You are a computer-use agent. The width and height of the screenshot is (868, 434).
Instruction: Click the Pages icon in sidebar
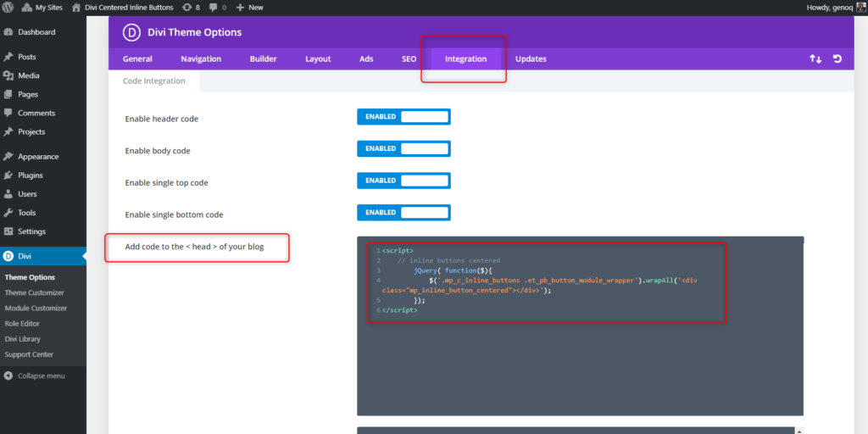(8, 95)
